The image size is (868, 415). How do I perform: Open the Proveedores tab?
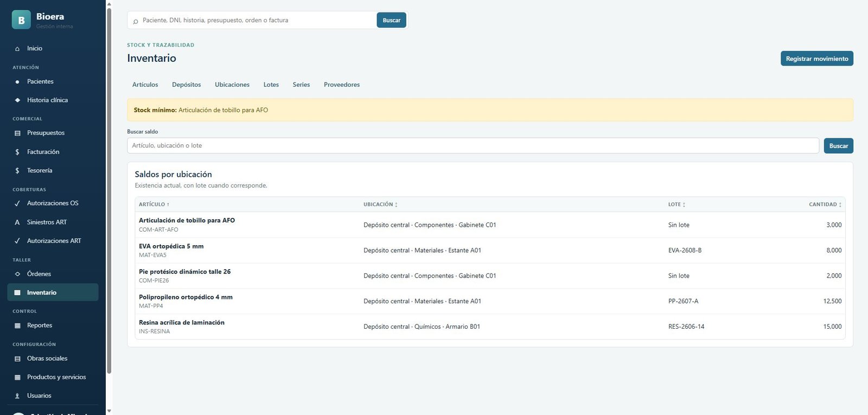pyautogui.click(x=342, y=85)
